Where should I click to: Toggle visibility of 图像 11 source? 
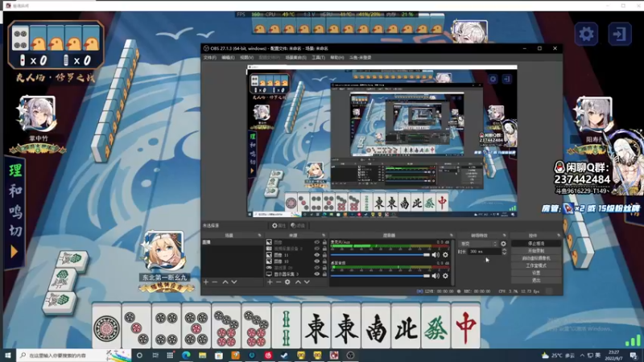point(316,255)
